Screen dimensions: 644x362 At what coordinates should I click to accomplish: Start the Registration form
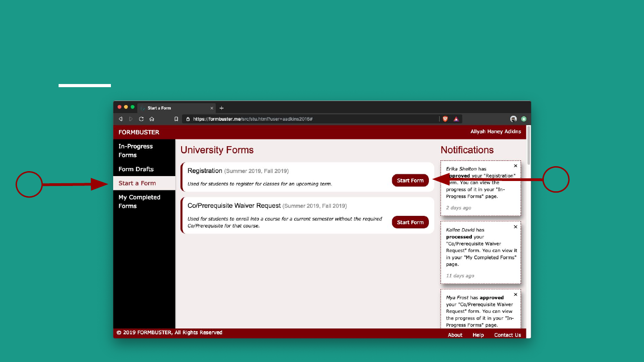pyautogui.click(x=410, y=181)
